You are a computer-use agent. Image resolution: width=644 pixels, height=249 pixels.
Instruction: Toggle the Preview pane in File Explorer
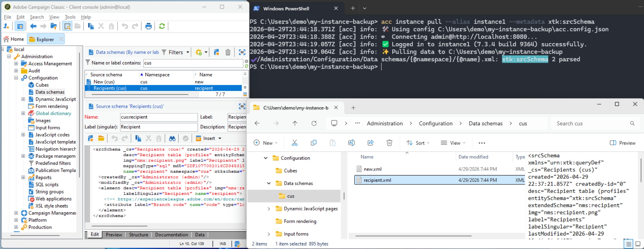coord(623,143)
